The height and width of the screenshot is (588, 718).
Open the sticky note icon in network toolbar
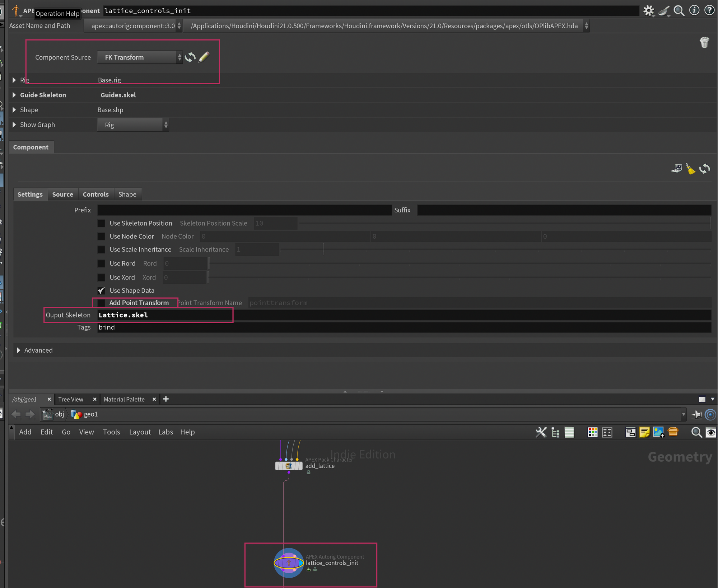(x=644, y=432)
